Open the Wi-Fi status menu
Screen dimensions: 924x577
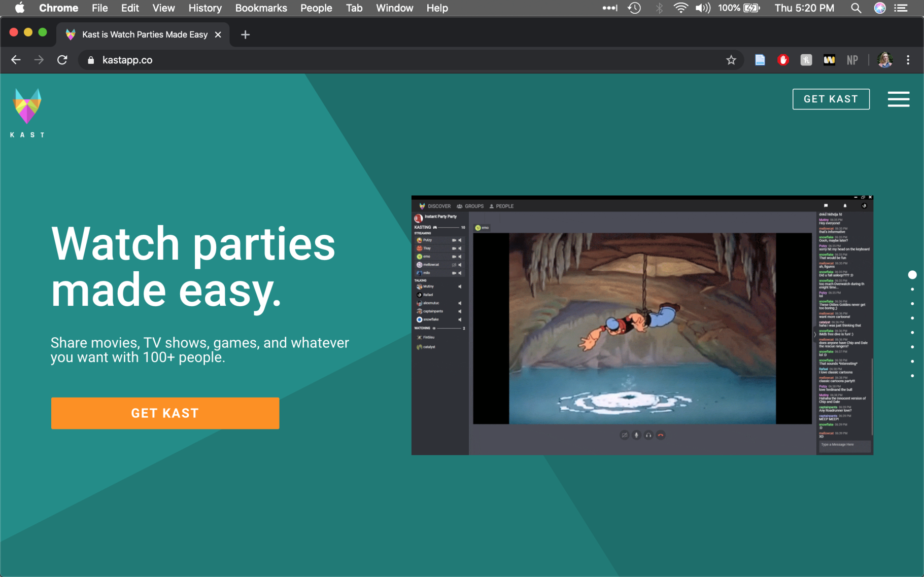(680, 8)
